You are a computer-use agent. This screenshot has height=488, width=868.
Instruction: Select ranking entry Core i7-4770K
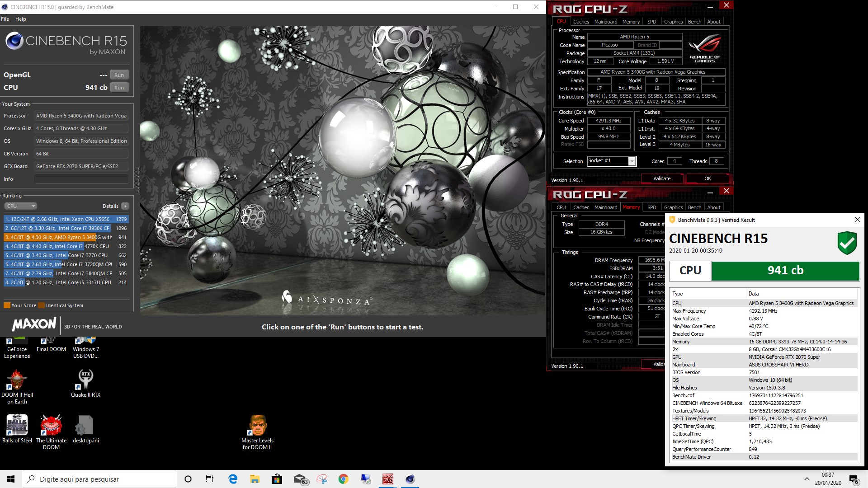[x=66, y=246]
